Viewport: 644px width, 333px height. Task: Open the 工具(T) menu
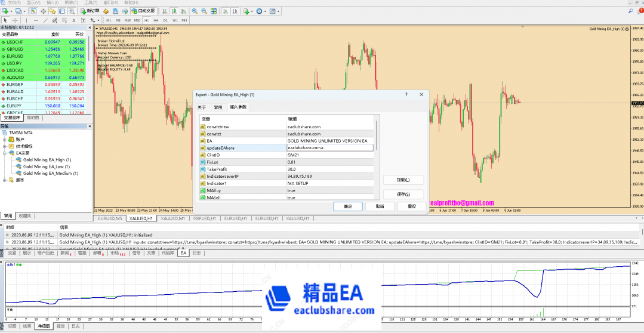tap(91, 2)
